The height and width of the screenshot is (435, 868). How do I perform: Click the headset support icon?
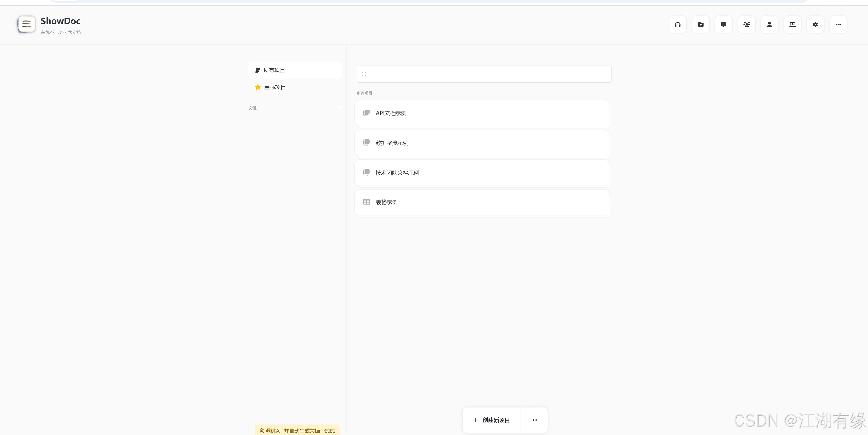point(677,24)
